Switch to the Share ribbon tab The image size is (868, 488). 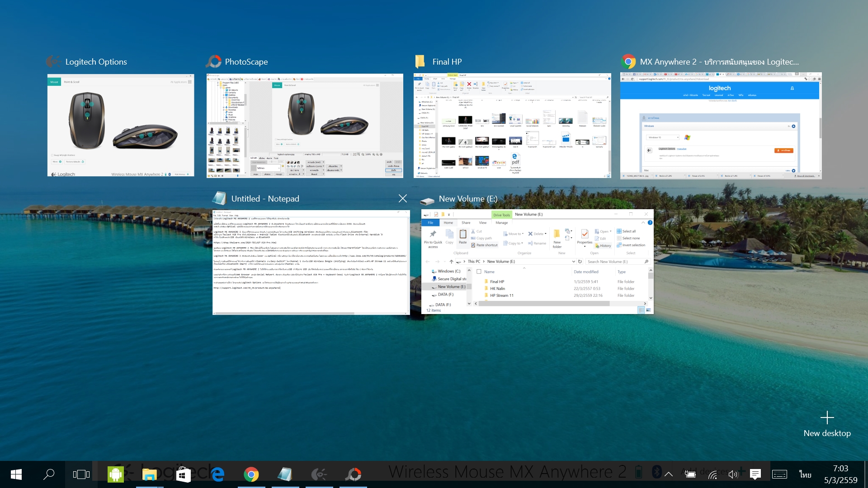pyautogui.click(x=466, y=223)
